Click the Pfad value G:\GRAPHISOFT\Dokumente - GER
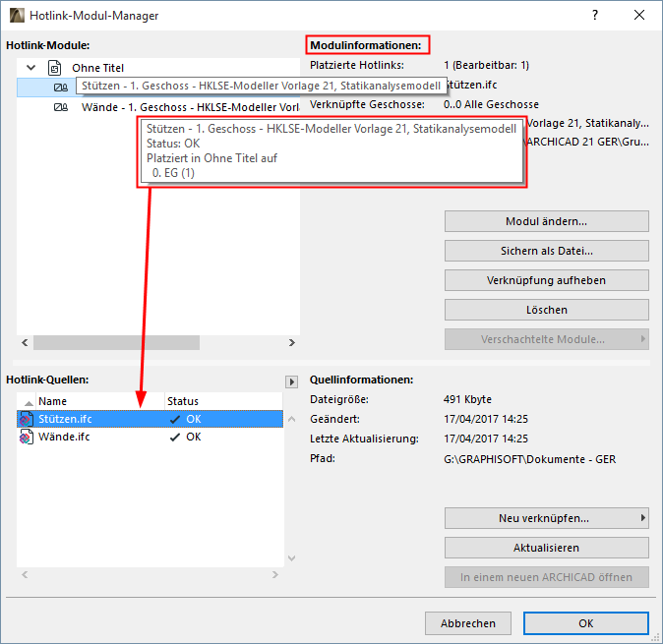This screenshot has width=663, height=644. pos(529,459)
